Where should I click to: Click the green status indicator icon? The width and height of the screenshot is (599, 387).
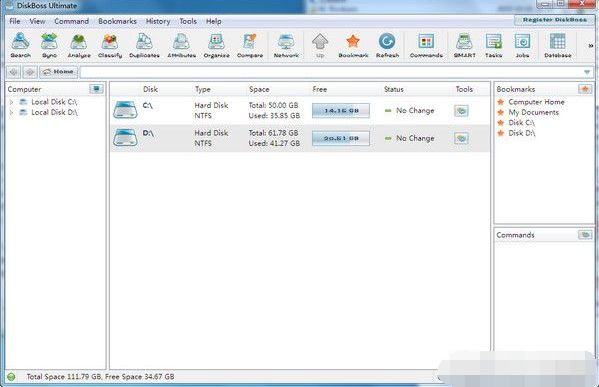(11, 377)
